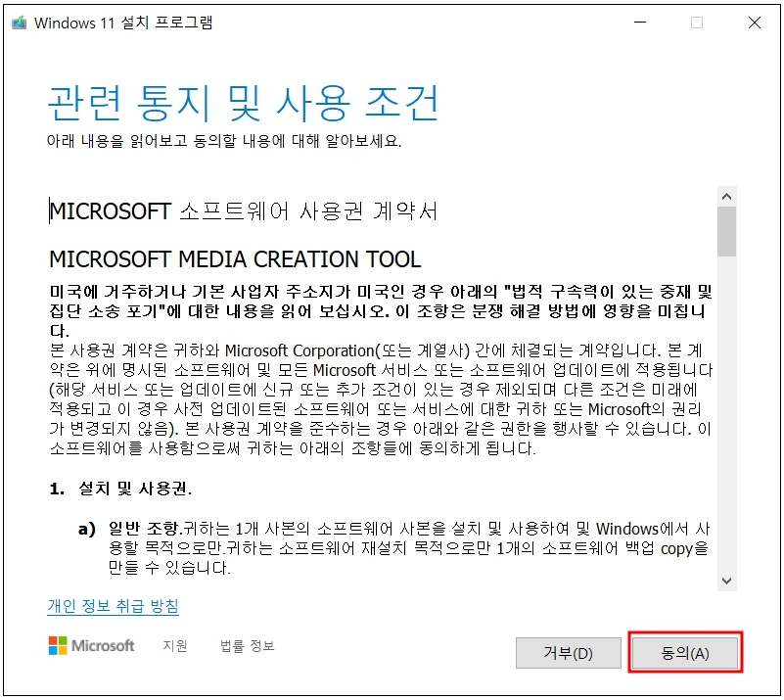This screenshot has width=784, height=700.
Task: Open the 지원 support link
Action: 175,645
